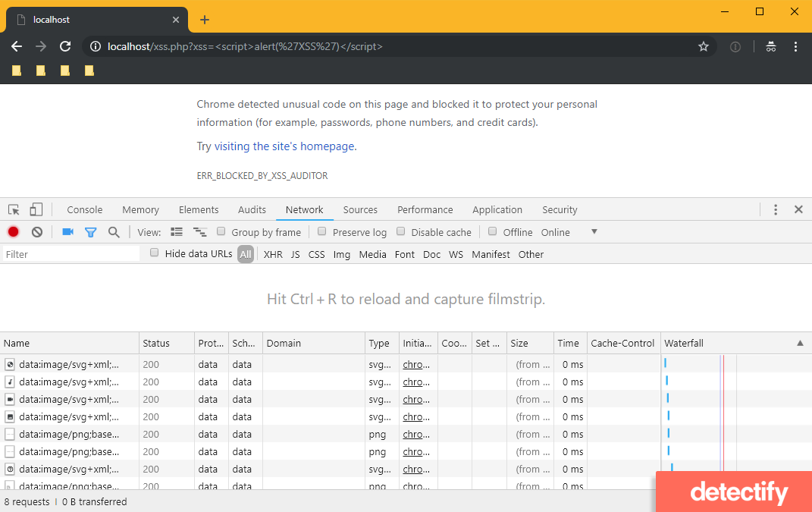
Task: Switch to the Elements tab
Action: pos(199,210)
